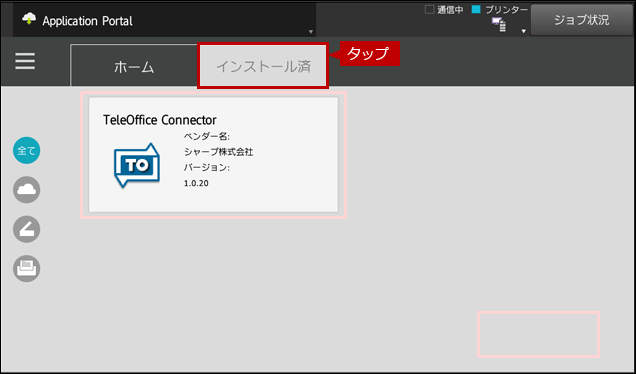The width and height of the screenshot is (636, 374).
Task: Expand the printer status dropdown arrow
Action: pyautogui.click(x=524, y=31)
